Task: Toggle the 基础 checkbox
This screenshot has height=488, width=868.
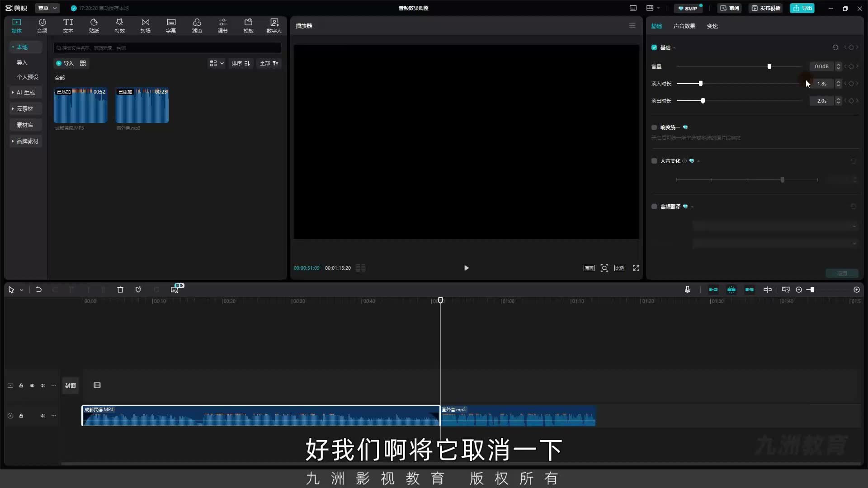Action: click(x=654, y=47)
